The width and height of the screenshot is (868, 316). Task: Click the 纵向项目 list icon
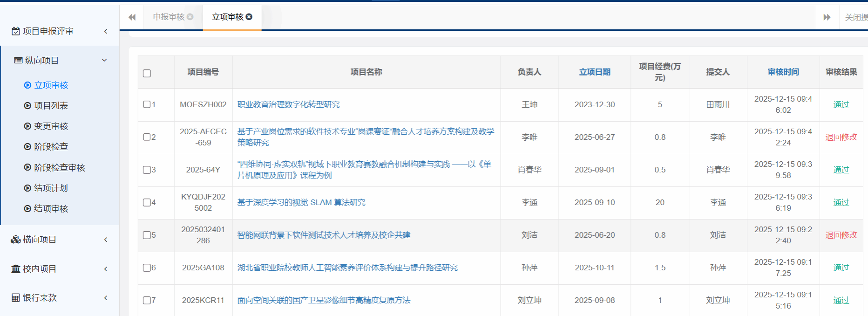pyautogui.click(x=18, y=61)
